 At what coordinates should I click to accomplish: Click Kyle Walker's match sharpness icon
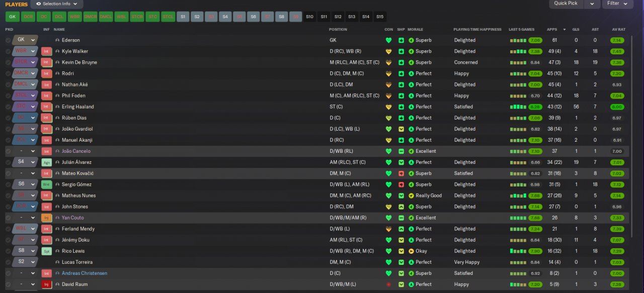(x=401, y=51)
